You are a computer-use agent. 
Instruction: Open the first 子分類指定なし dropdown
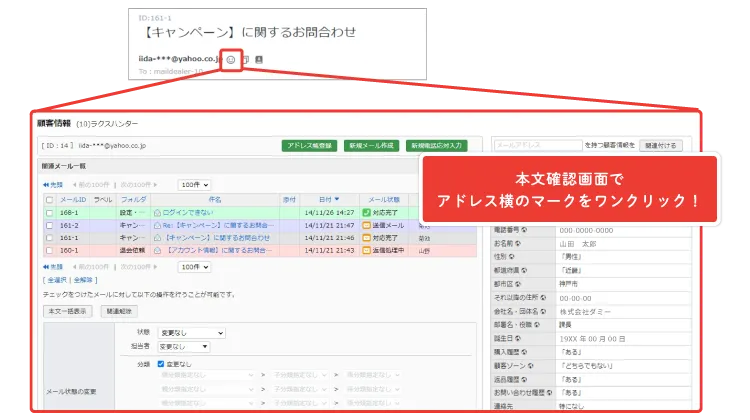click(x=300, y=375)
